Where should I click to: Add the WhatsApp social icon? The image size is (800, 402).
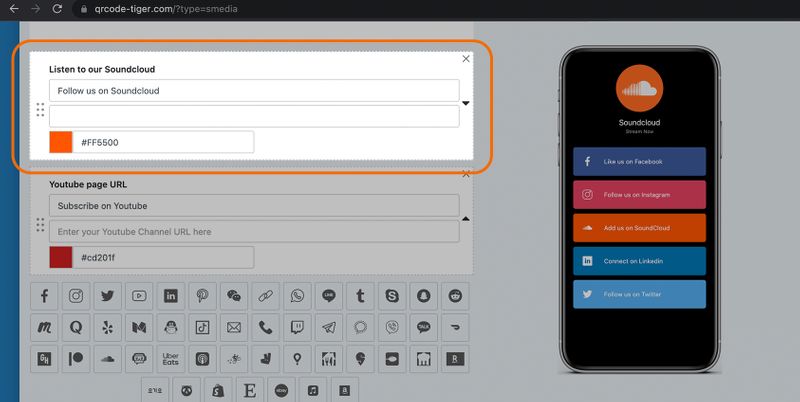pos(297,296)
